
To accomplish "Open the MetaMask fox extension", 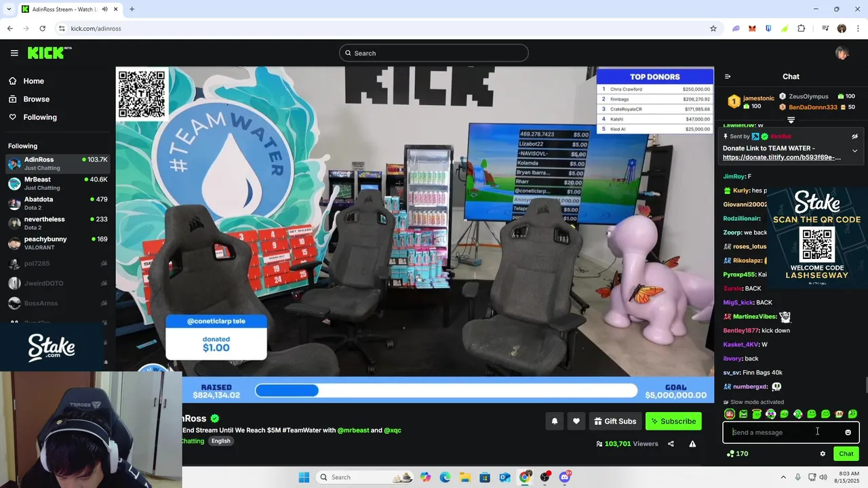I will (752, 28).
